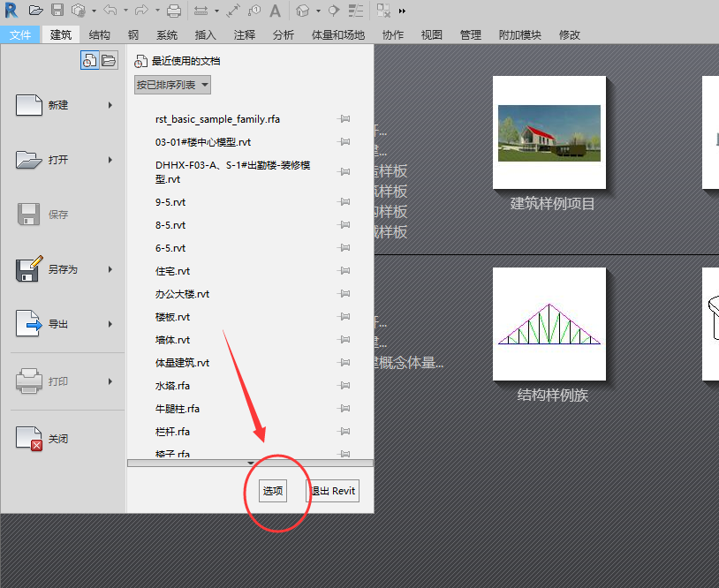Select the Text tool letter A icon
This screenshot has width=719, height=588.
click(275, 11)
